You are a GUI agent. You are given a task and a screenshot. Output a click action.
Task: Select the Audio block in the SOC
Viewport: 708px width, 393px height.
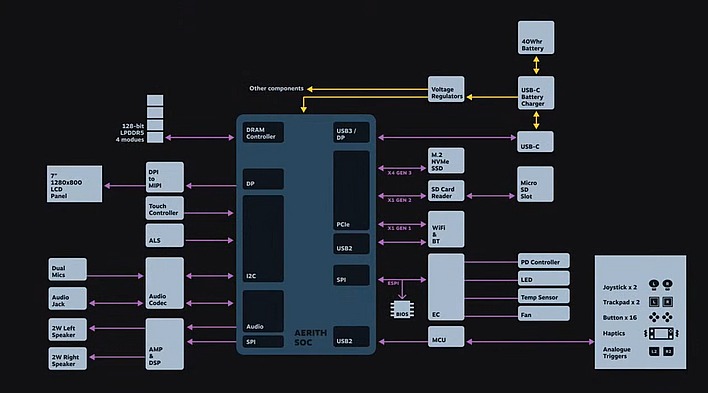tap(263, 311)
